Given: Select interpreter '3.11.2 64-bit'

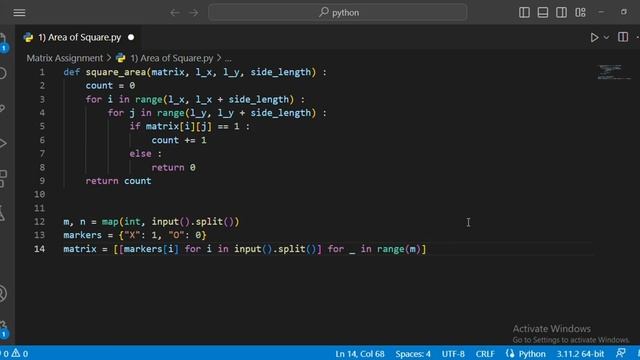Looking at the screenshot, I should point(580,353).
